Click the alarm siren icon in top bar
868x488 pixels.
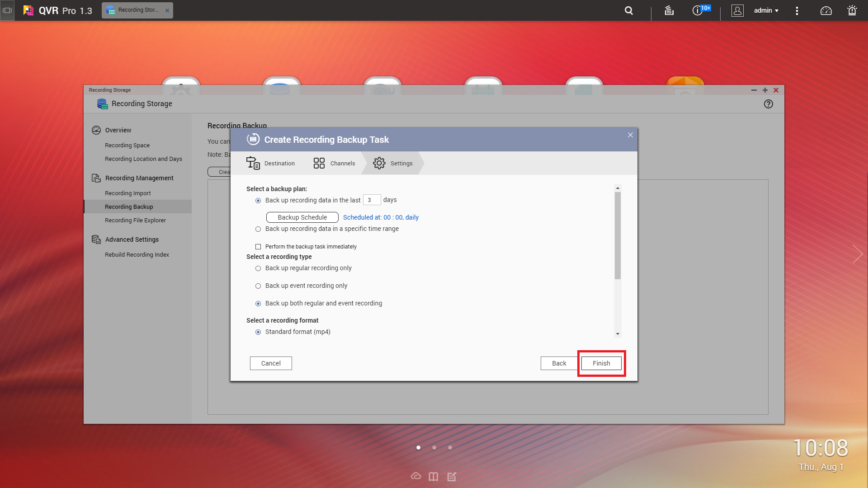(x=852, y=10)
